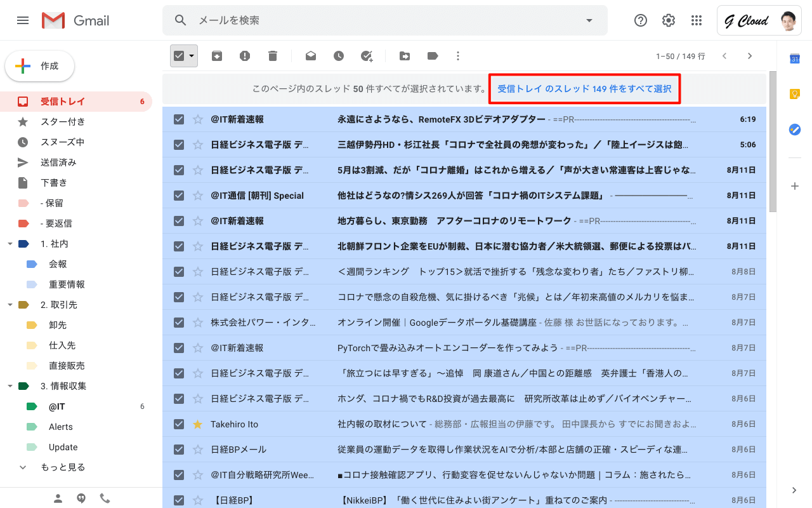The height and width of the screenshot is (508, 812).
Task: Report selected threads as spam
Action: click(x=245, y=56)
